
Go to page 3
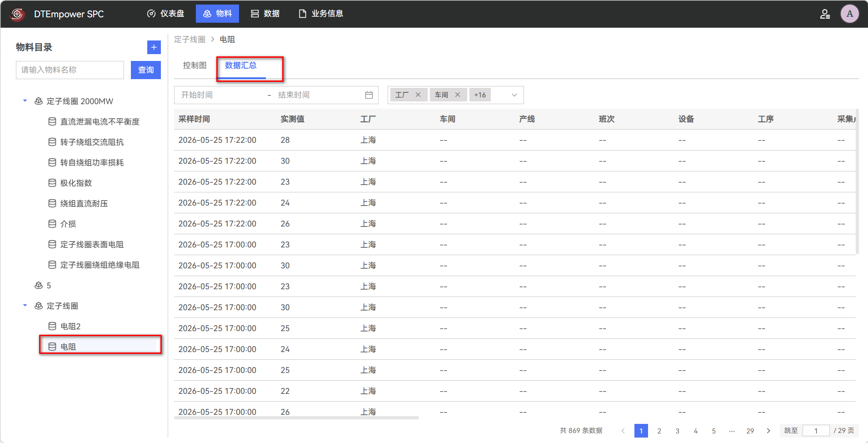[678, 431]
